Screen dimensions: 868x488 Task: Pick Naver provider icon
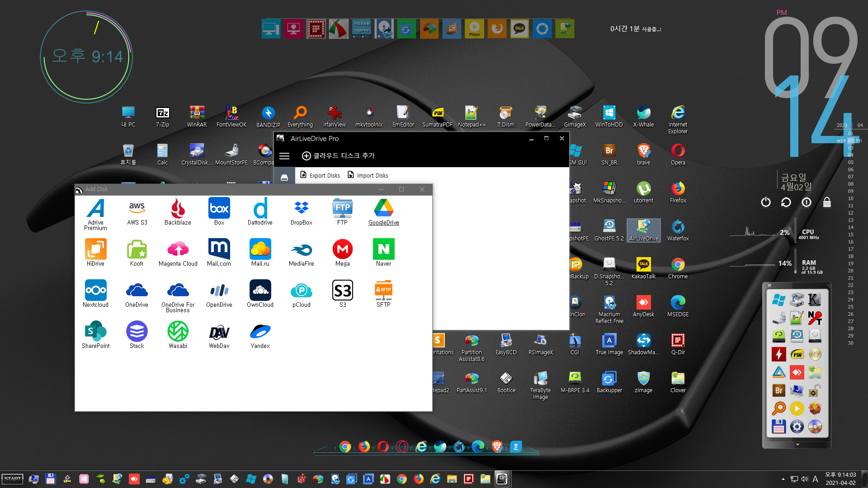[x=383, y=253]
